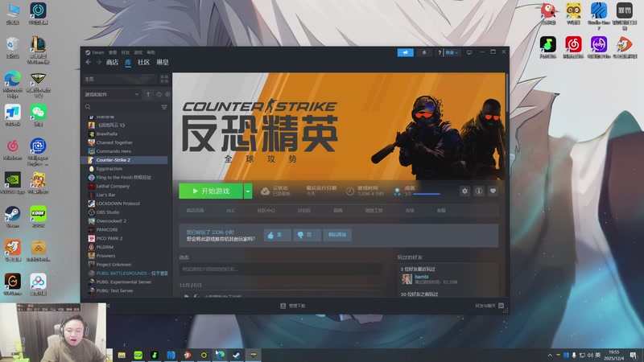Select Lethal Company in the game list
644x362 pixels.
113,186
